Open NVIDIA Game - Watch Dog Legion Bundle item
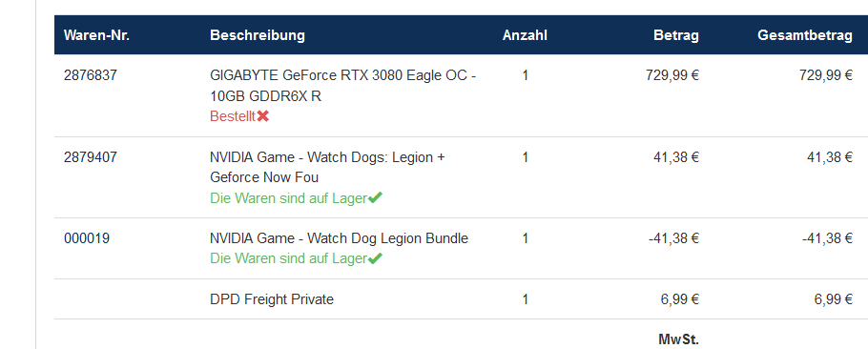 (x=339, y=238)
